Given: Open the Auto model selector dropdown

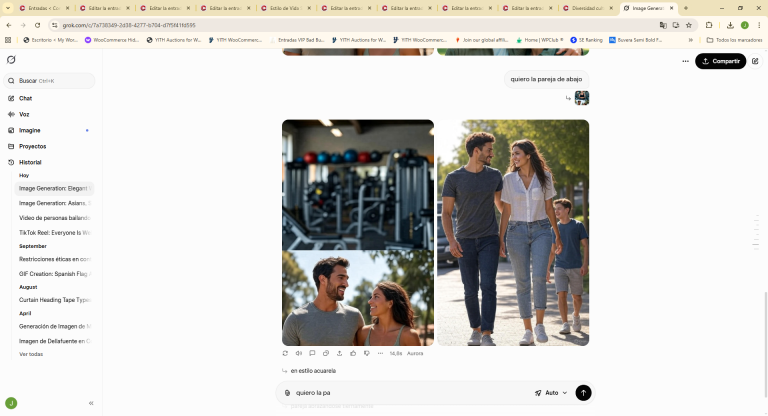Looking at the screenshot, I should click(x=551, y=393).
